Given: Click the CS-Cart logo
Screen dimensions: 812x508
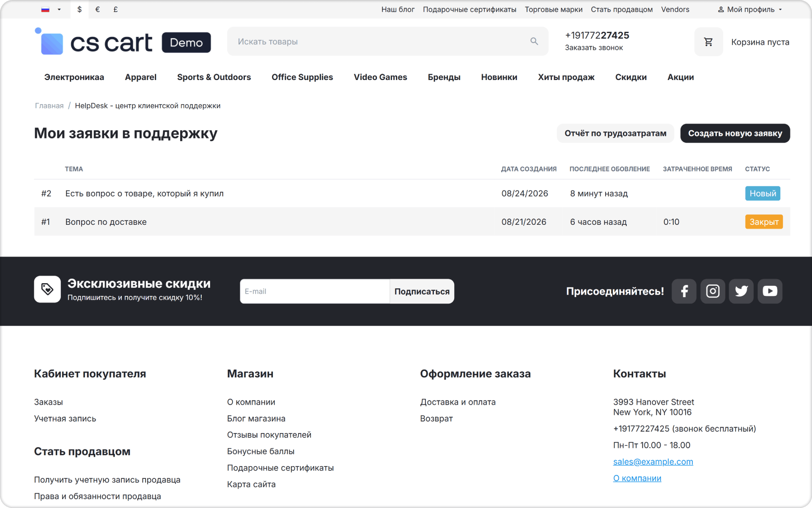Looking at the screenshot, I should (x=123, y=42).
